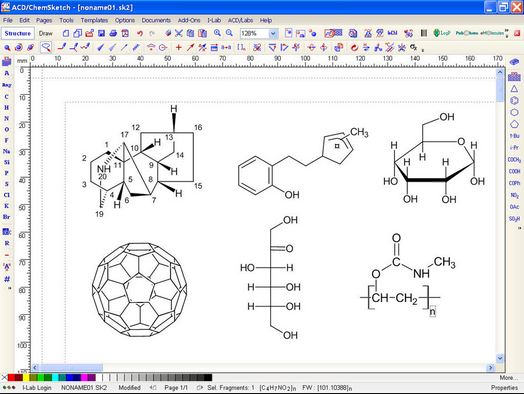Select the Up Stereo Bond wedge tool
524x394 pixels.
click(x=100, y=47)
